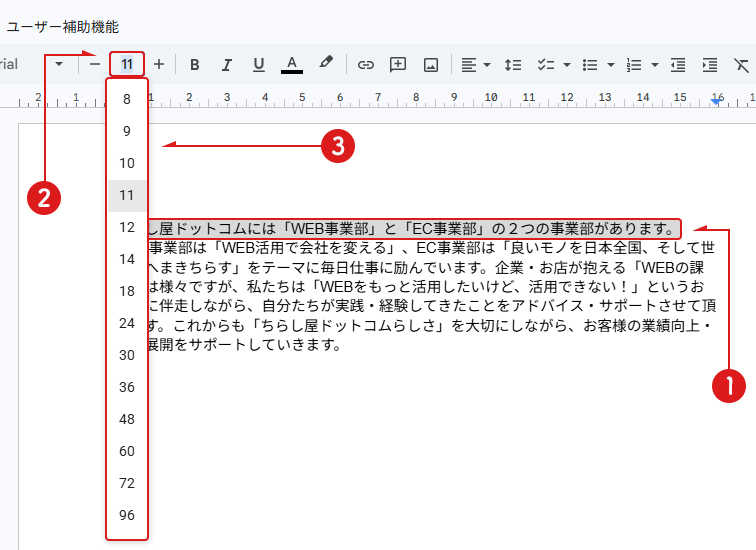Select font size 12
Image resolution: width=756 pixels, height=550 pixels.
(127, 227)
